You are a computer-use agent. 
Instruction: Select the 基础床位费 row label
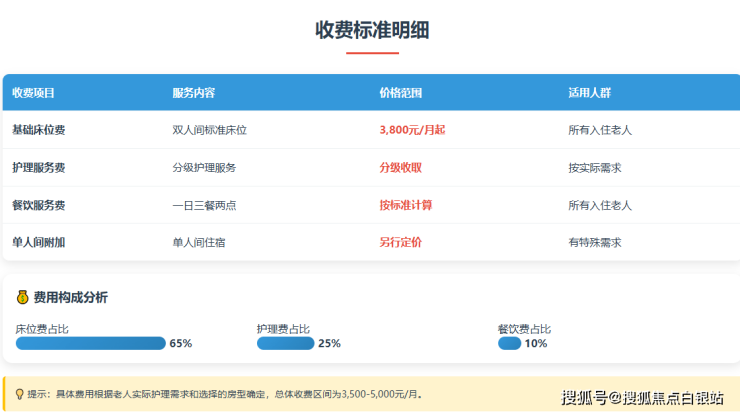click(39, 130)
